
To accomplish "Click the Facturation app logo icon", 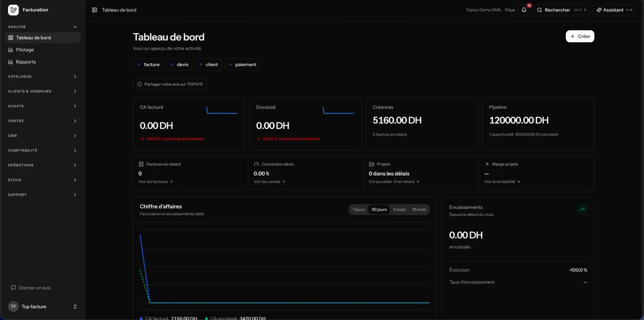I will pos(13,10).
